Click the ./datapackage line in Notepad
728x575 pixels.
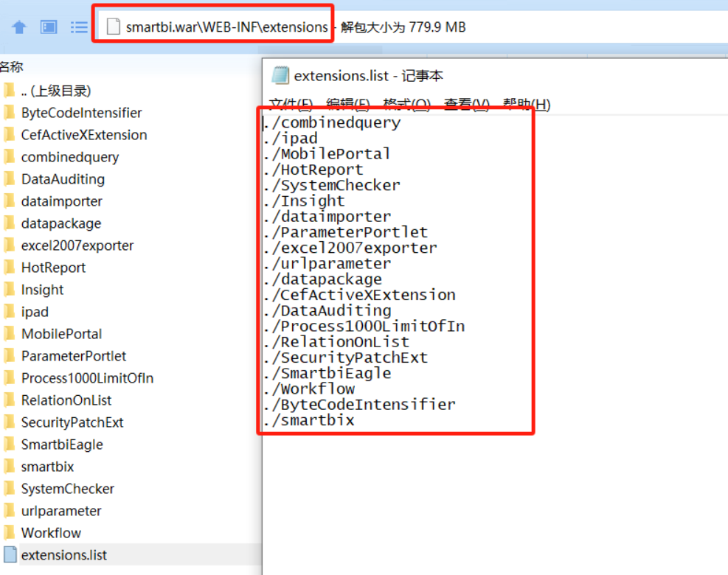click(322, 279)
